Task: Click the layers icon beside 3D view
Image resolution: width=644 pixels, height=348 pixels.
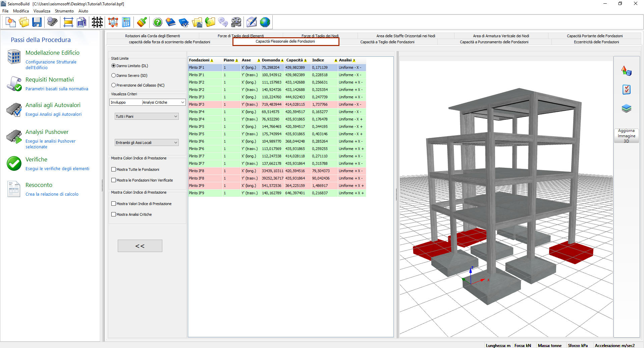Action: pyautogui.click(x=626, y=108)
